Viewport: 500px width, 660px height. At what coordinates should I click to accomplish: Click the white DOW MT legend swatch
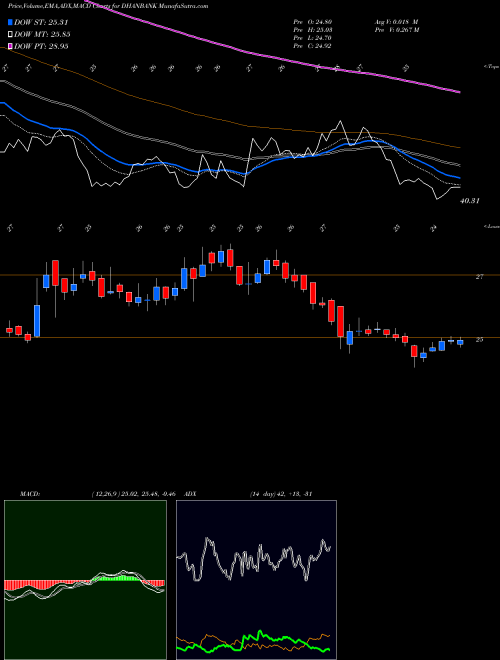click(11, 35)
